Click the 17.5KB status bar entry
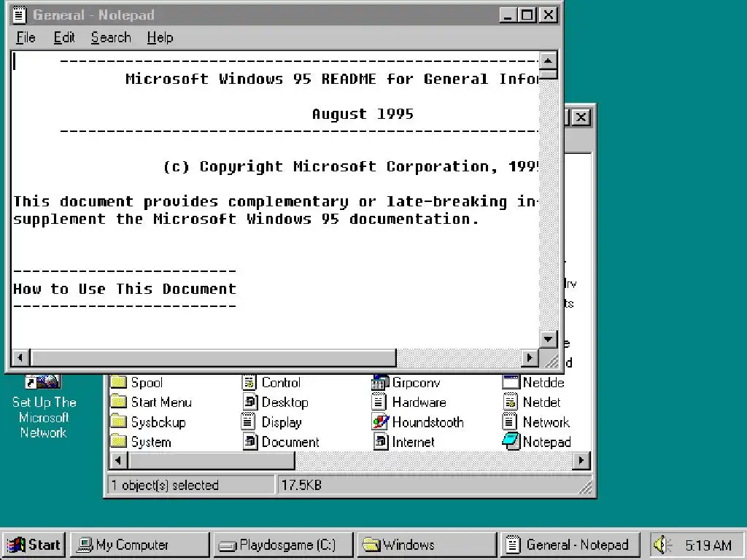This screenshot has height=560, width=747. click(x=301, y=485)
